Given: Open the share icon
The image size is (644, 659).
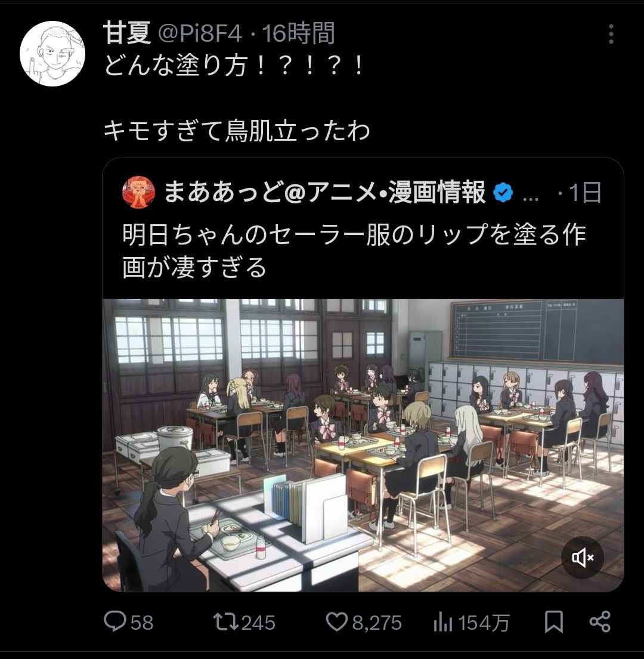Looking at the screenshot, I should pos(600,622).
